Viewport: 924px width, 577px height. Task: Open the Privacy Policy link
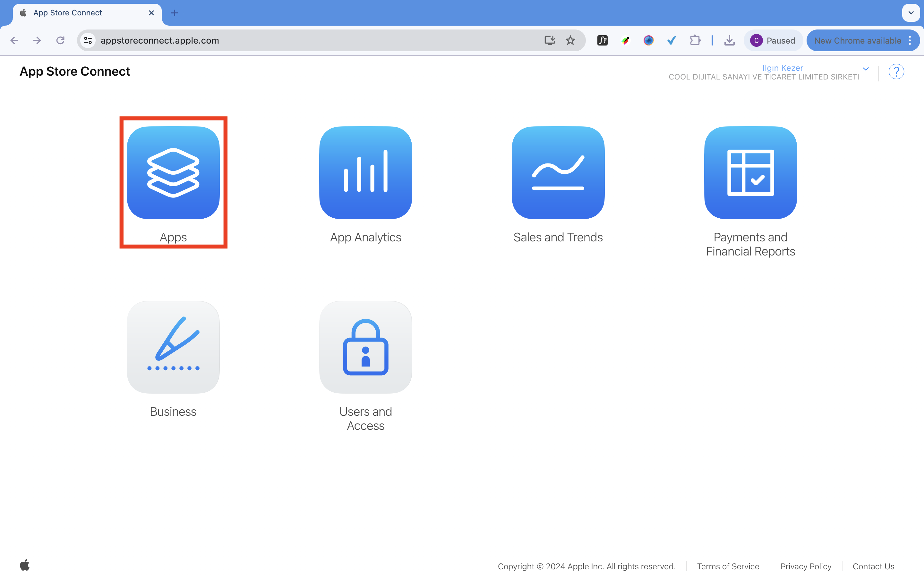click(x=806, y=566)
